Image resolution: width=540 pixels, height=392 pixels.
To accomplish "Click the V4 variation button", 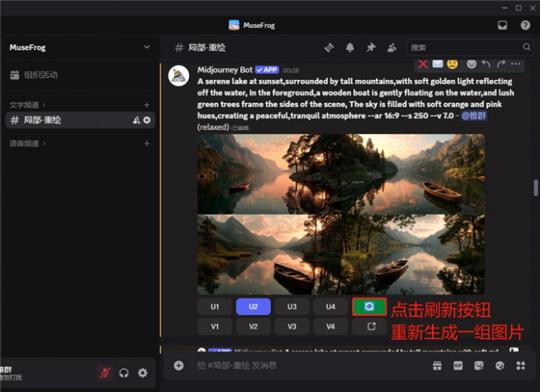I will click(x=330, y=326).
